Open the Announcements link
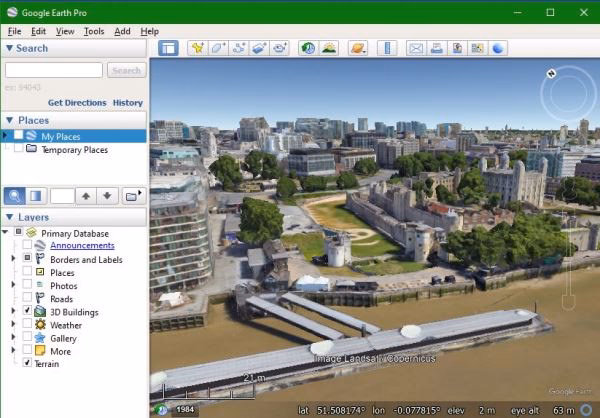The image size is (600, 418). [x=82, y=245]
